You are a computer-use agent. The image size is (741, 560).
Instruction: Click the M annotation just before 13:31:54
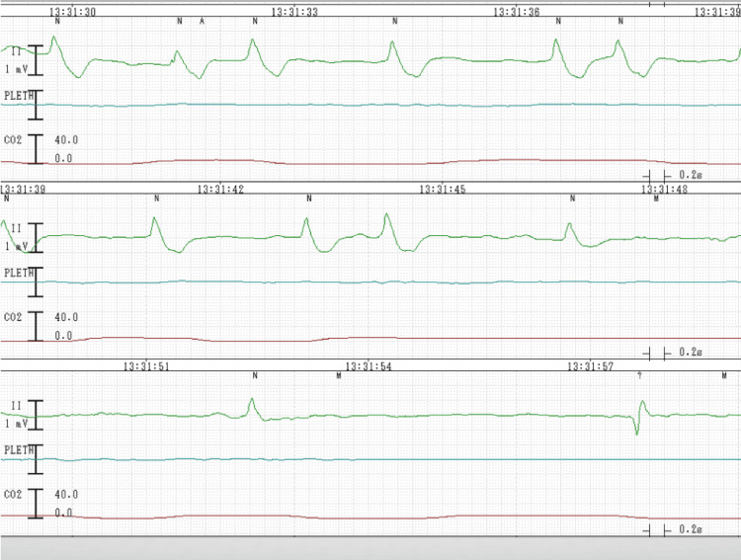click(339, 375)
